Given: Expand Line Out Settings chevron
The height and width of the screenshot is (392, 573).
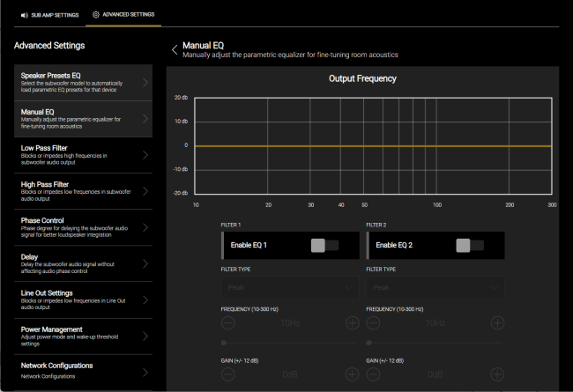Looking at the screenshot, I should 145,300.
